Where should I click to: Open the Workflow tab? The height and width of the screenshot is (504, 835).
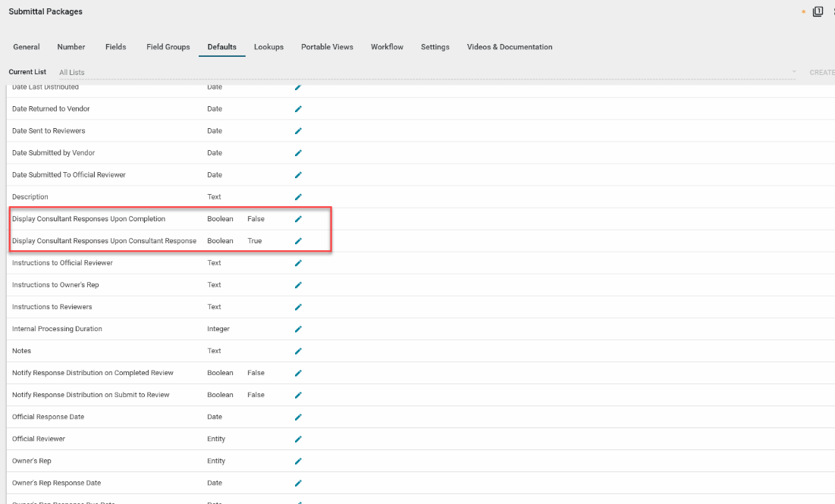pyautogui.click(x=387, y=47)
